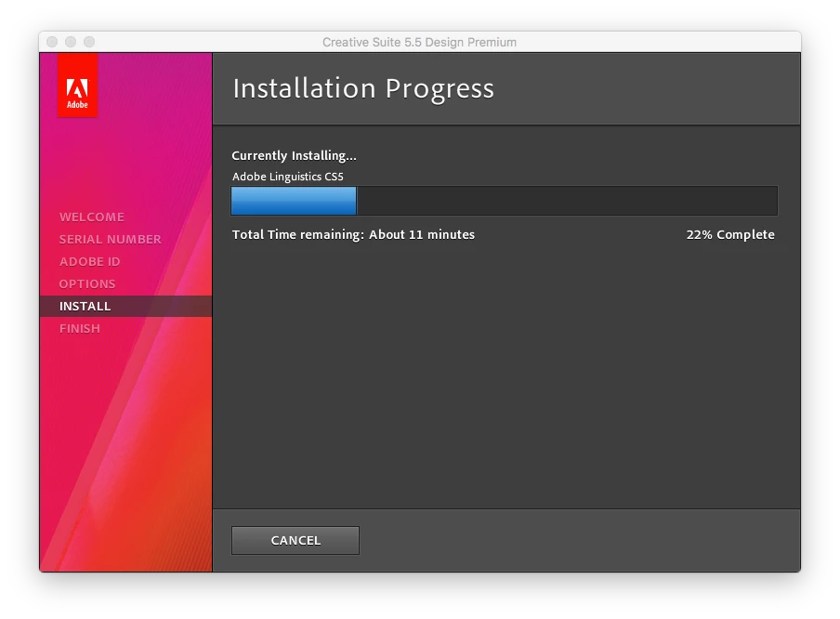Click the 'Installation Progress' heading
This screenshot has height=619, width=840.
363,88
